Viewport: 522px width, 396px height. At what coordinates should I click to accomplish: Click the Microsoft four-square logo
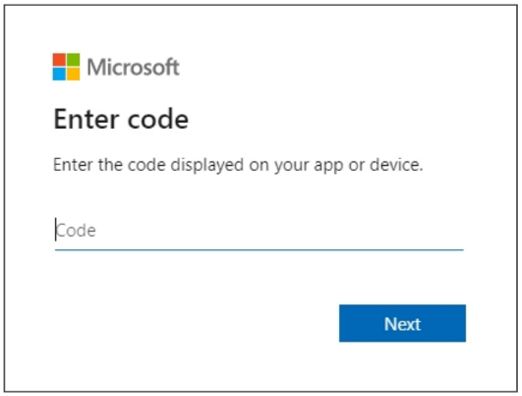click(66, 67)
